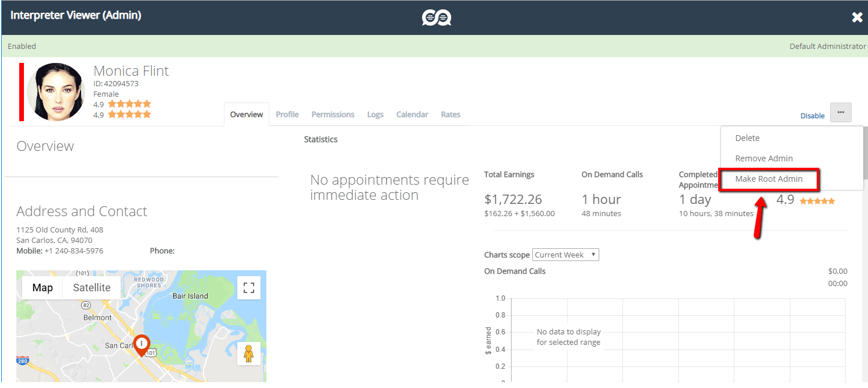Screen dimensions: 868x388
Task: View the Rates tab
Action: (451, 115)
